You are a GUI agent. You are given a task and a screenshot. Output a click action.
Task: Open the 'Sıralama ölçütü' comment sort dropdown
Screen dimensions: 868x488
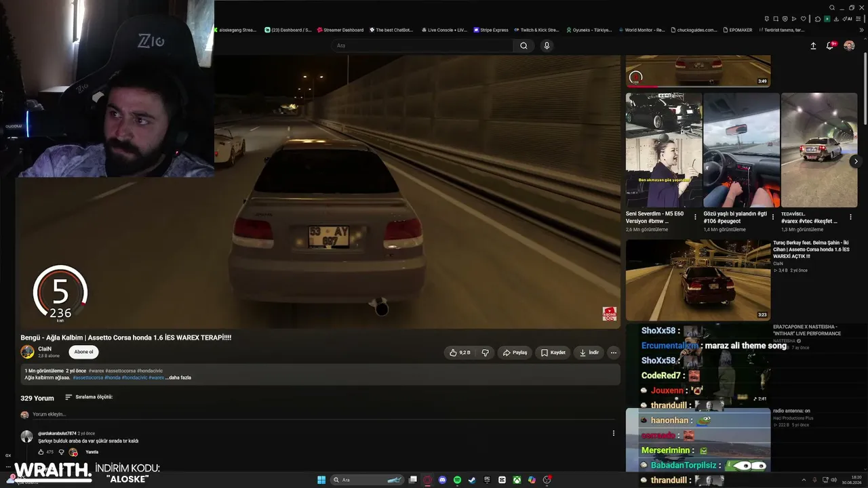(89, 397)
